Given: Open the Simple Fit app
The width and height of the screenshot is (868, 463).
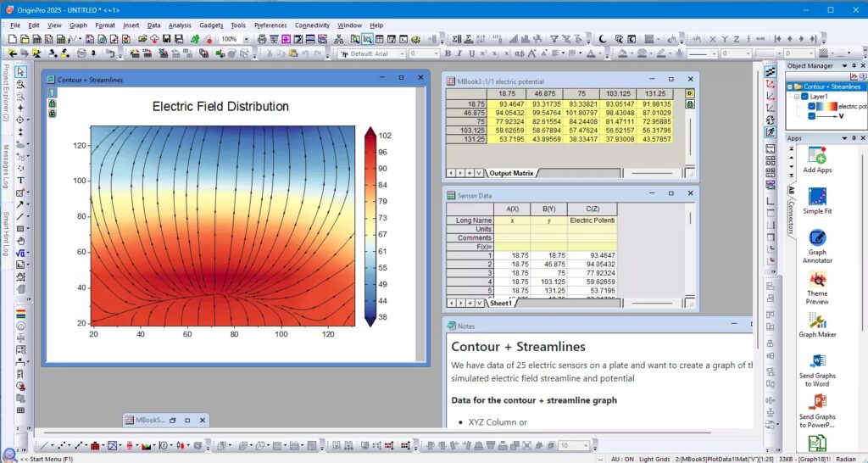Looking at the screenshot, I should tap(817, 199).
